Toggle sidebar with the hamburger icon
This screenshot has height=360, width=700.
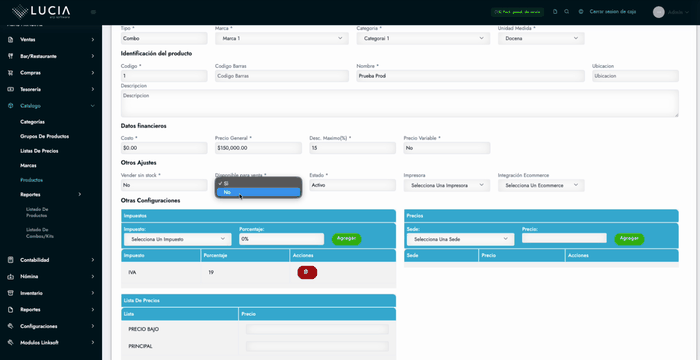[93, 12]
